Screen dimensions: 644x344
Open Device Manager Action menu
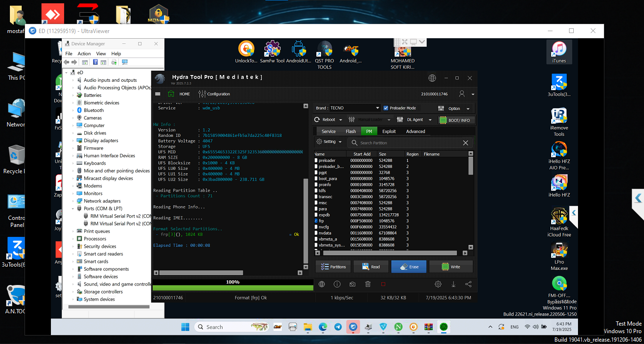pyautogui.click(x=84, y=54)
